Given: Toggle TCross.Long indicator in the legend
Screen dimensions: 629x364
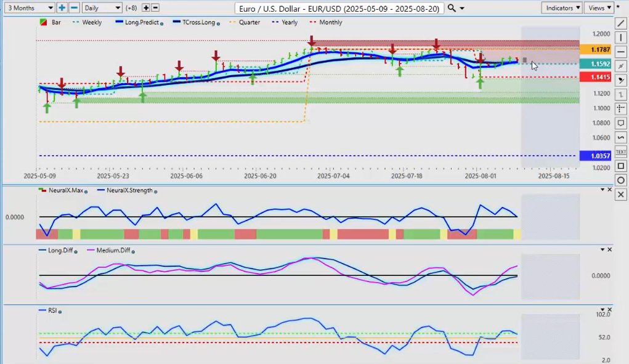Looking at the screenshot, I should pyautogui.click(x=196, y=22).
